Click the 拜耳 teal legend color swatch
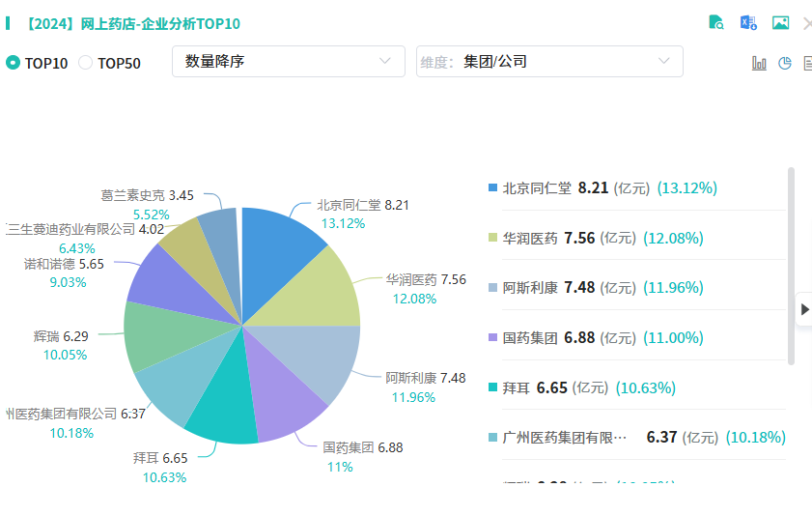812x516 pixels. (x=493, y=387)
